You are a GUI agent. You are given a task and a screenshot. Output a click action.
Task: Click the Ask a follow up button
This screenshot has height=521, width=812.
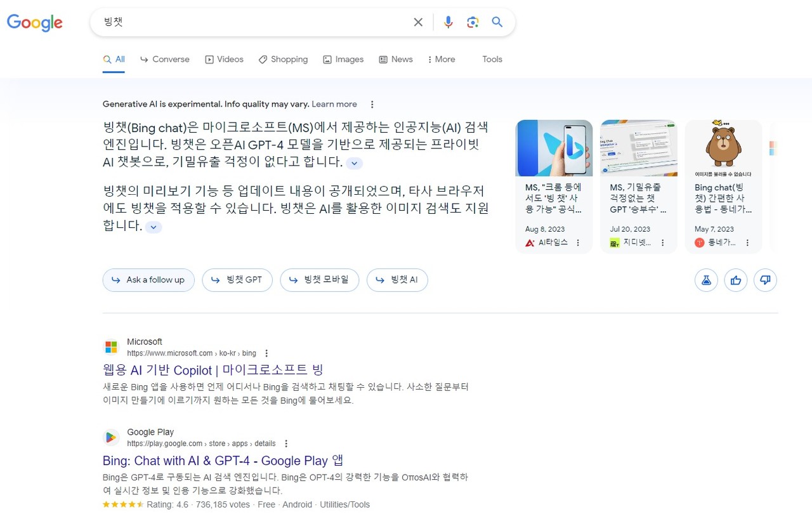(148, 280)
